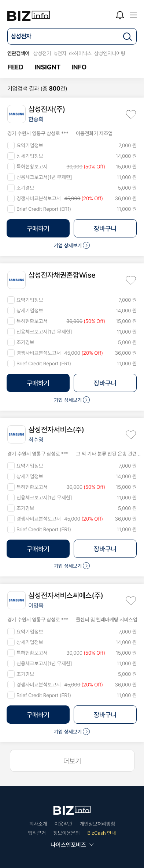Switch to the INFO tab
The height and width of the screenshot is (868, 144).
click(79, 67)
